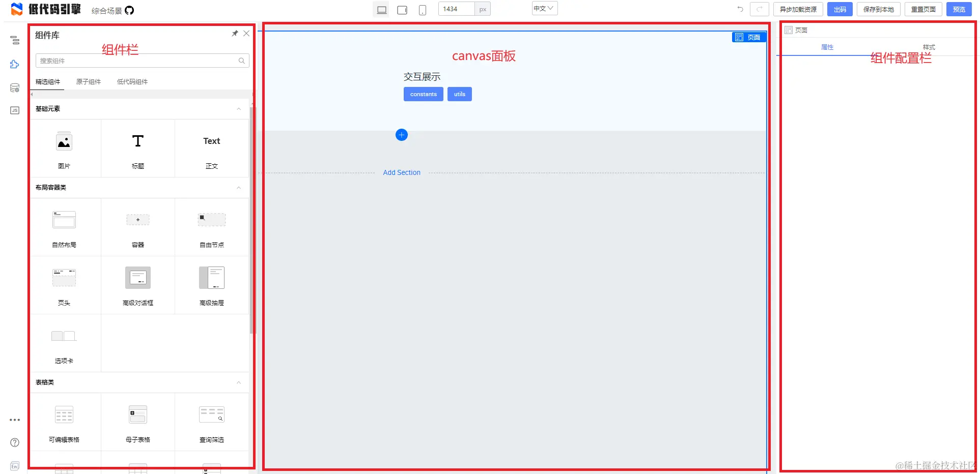This screenshot has height=474, width=980.
Task: Open the 中文 language dropdown
Action: [544, 9]
